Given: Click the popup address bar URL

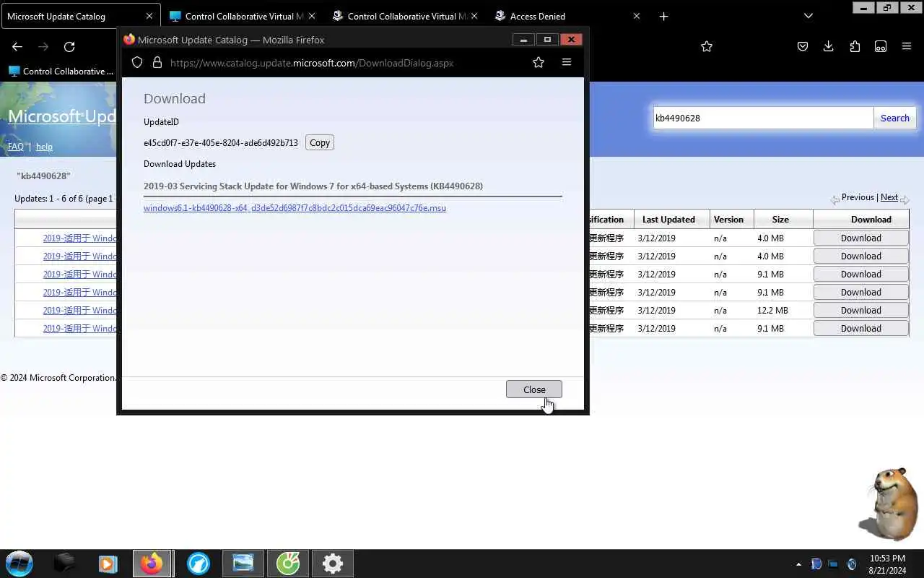Looking at the screenshot, I should pyautogui.click(x=312, y=63).
